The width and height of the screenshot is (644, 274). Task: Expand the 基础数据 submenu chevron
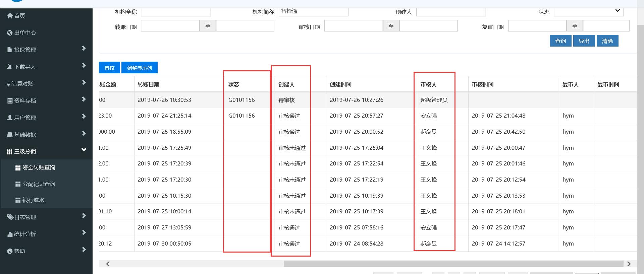click(x=84, y=133)
